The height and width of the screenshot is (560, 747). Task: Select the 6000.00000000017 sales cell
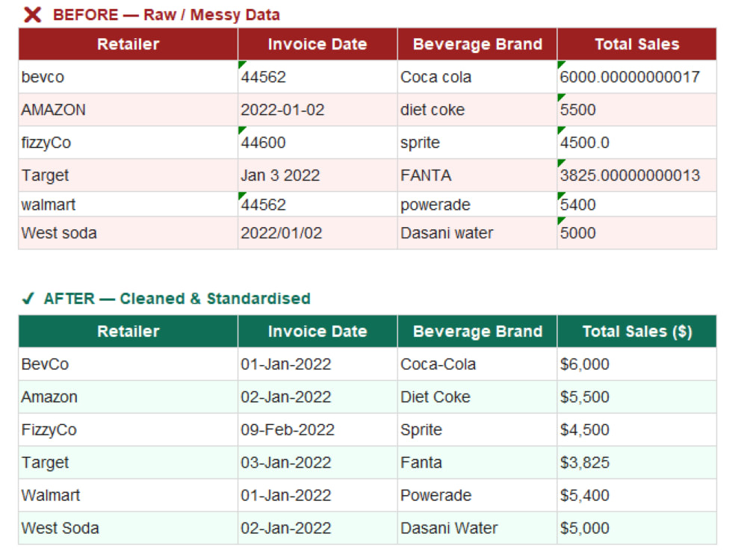637,77
